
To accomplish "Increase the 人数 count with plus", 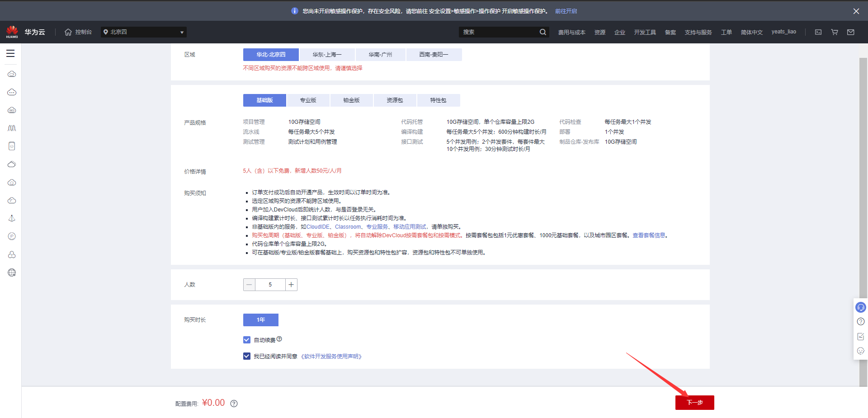I will (x=291, y=285).
